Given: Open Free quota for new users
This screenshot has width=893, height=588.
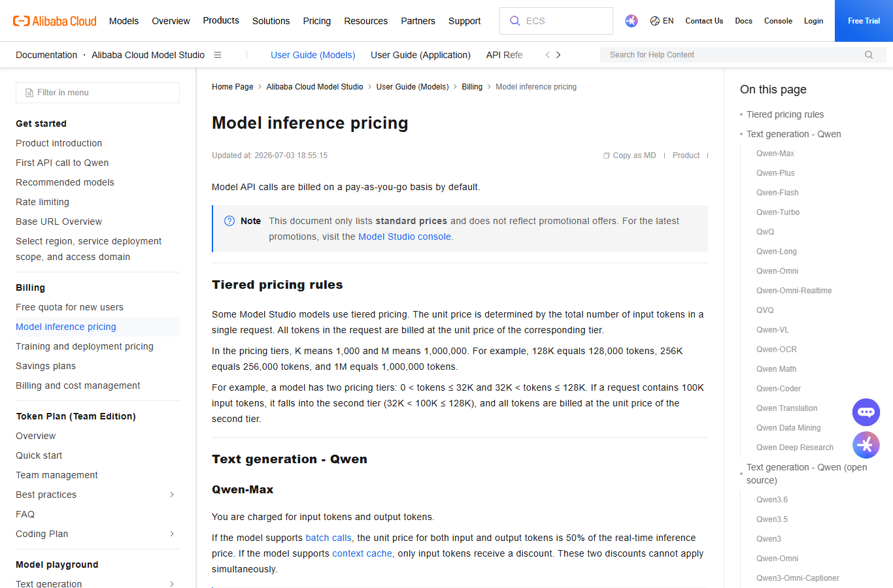Looking at the screenshot, I should click(69, 307).
